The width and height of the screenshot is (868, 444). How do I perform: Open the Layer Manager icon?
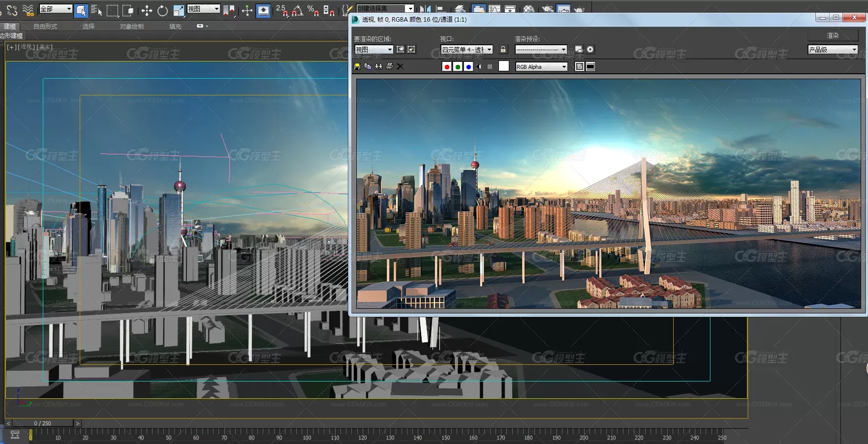[x=460, y=9]
